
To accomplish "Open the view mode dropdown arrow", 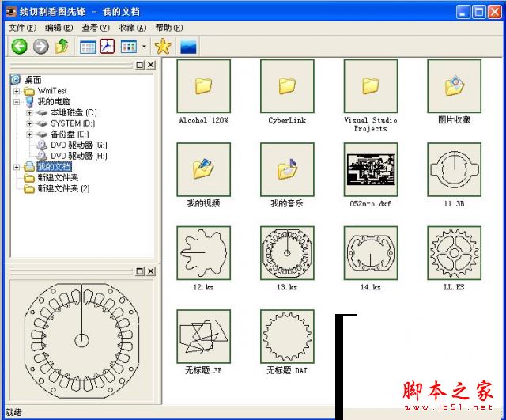I will [x=144, y=47].
